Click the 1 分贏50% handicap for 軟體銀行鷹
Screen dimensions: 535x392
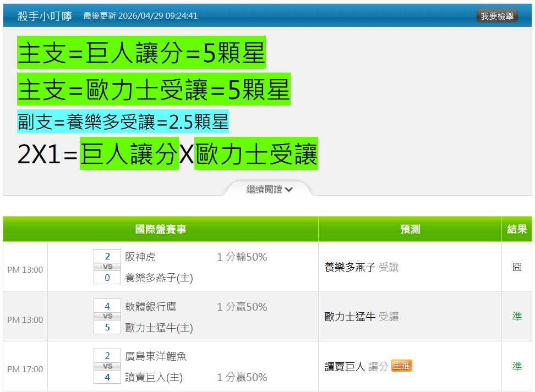coord(242,306)
